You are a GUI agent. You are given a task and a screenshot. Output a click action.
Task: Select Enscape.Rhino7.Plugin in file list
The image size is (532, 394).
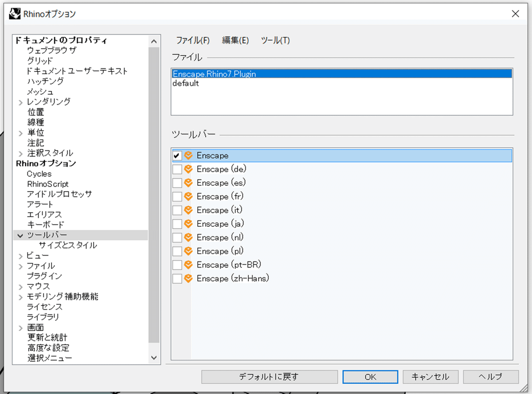tap(342, 74)
